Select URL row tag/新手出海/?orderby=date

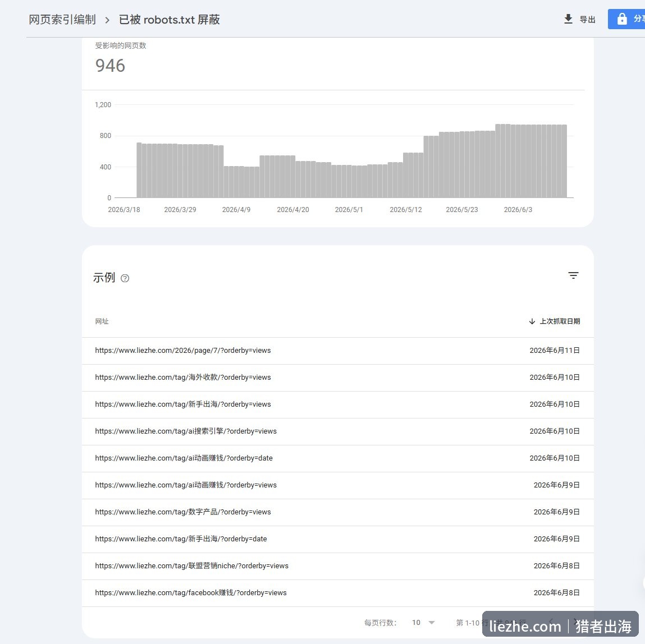pos(338,539)
